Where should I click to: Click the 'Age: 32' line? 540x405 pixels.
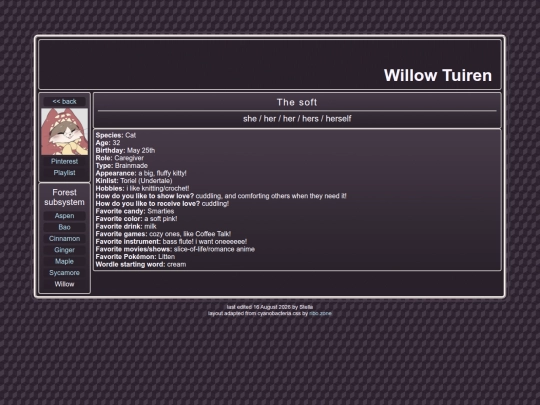[x=108, y=143]
